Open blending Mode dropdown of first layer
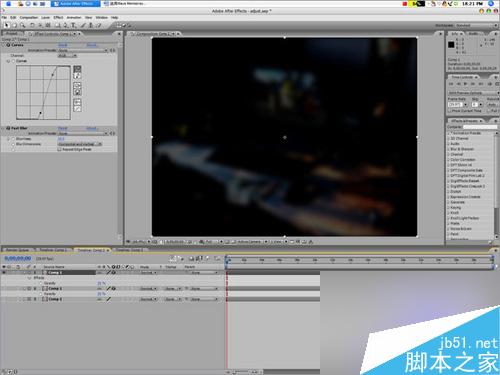500x375 pixels. click(148, 273)
